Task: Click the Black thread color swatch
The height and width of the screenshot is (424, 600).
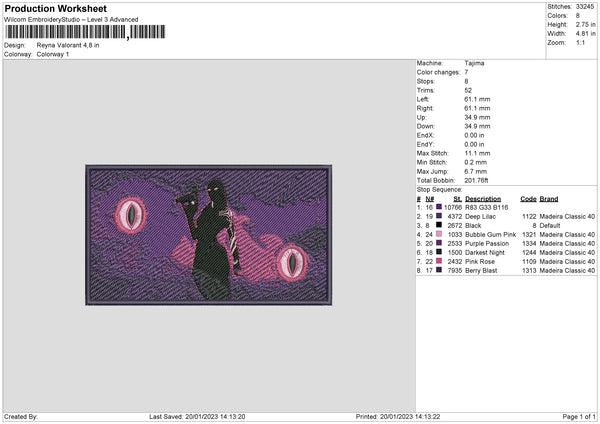Action: (x=439, y=225)
